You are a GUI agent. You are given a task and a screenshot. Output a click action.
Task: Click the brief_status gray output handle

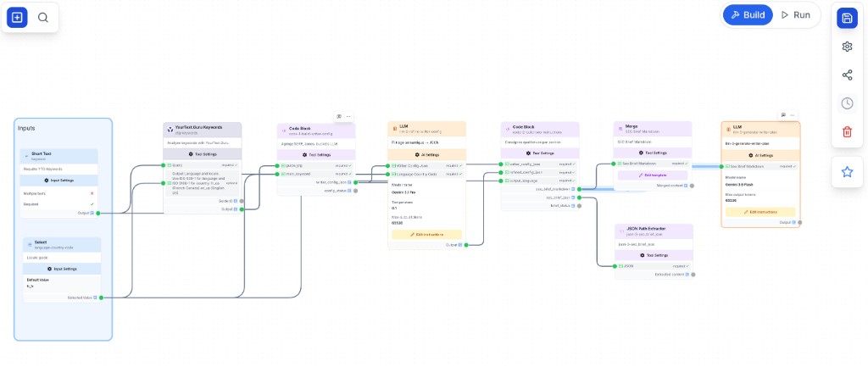coord(579,205)
